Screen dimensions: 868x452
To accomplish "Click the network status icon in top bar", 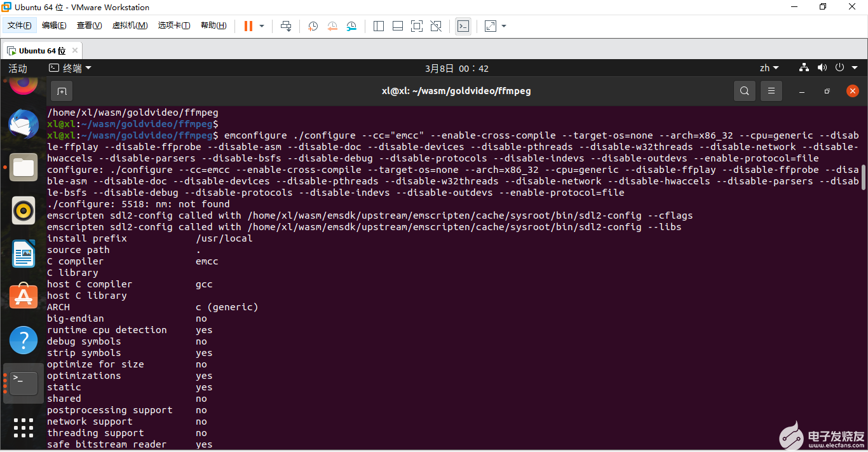I will [804, 67].
